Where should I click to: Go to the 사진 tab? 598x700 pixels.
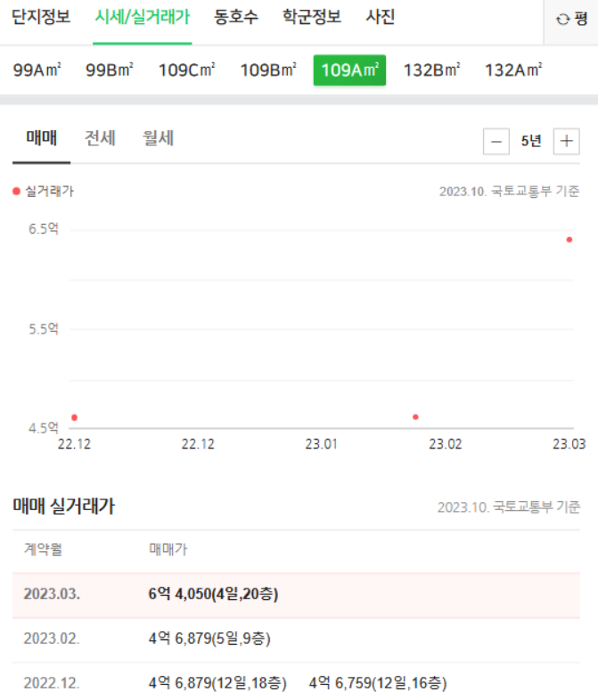[x=380, y=17]
